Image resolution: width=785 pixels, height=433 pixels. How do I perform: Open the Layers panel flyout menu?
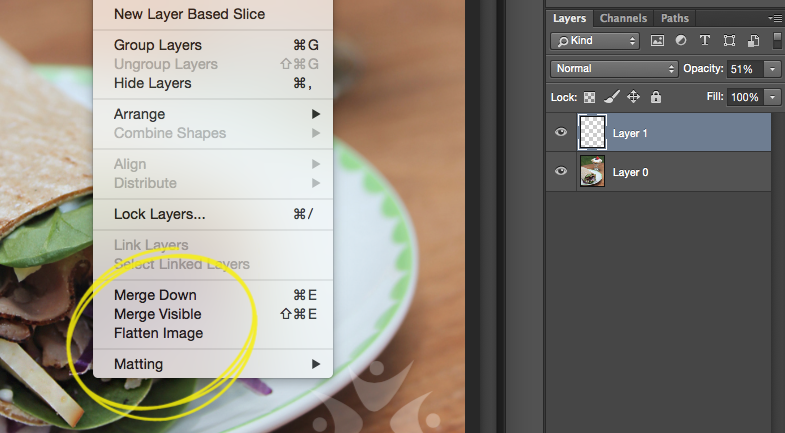(x=774, y=19)
